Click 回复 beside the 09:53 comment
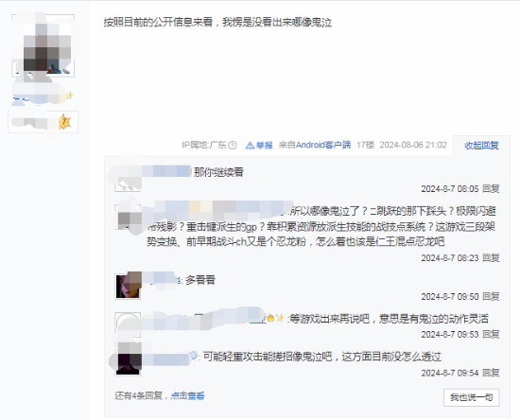This screenshot has height=420, width=520. click(x=491, y=334)
